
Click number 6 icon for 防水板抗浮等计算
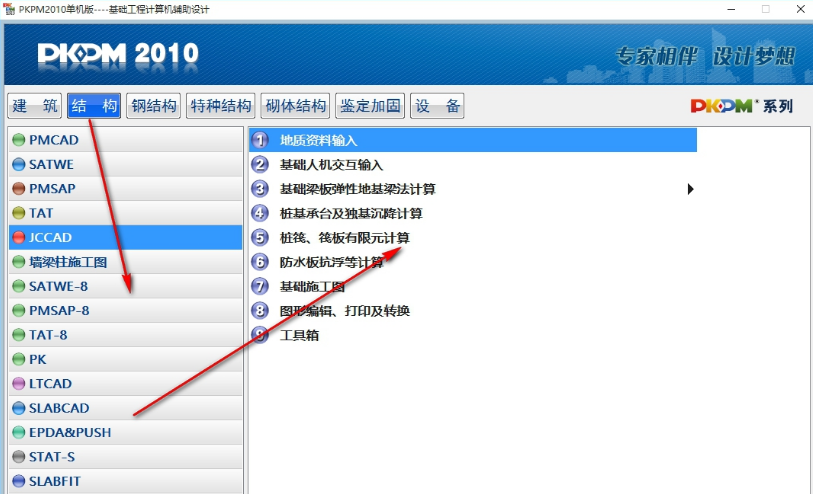click(260, 262)
